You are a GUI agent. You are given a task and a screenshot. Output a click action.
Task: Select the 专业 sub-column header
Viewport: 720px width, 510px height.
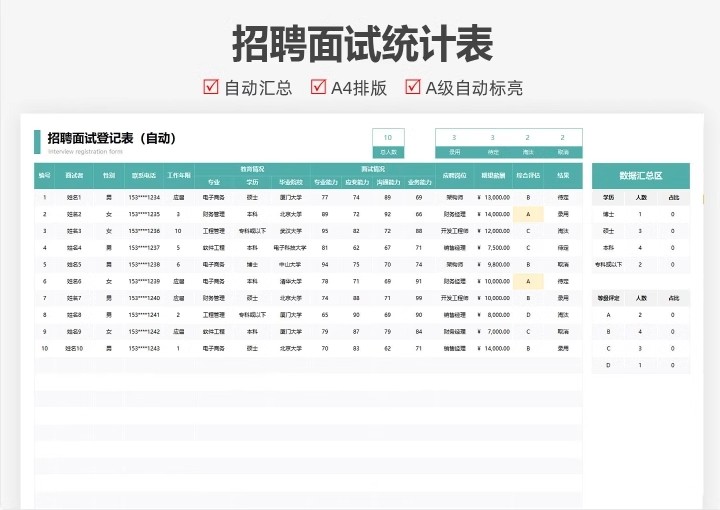coord(214,182)
